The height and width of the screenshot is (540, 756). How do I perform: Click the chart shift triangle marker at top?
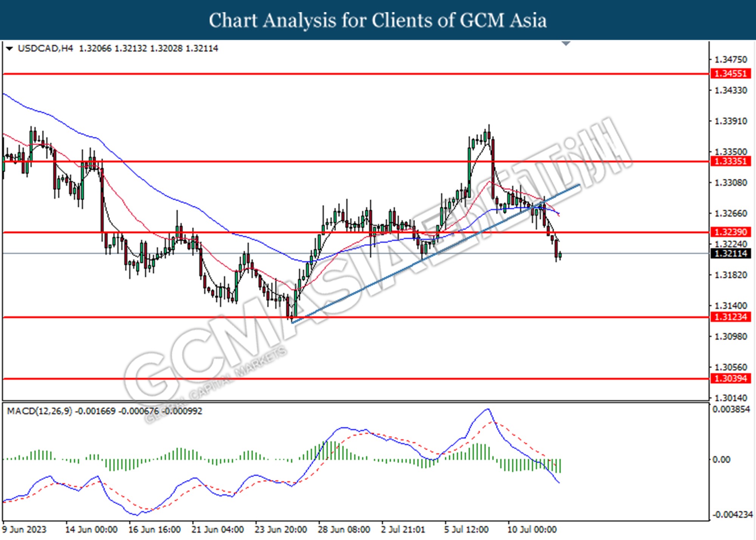point(566,44)
